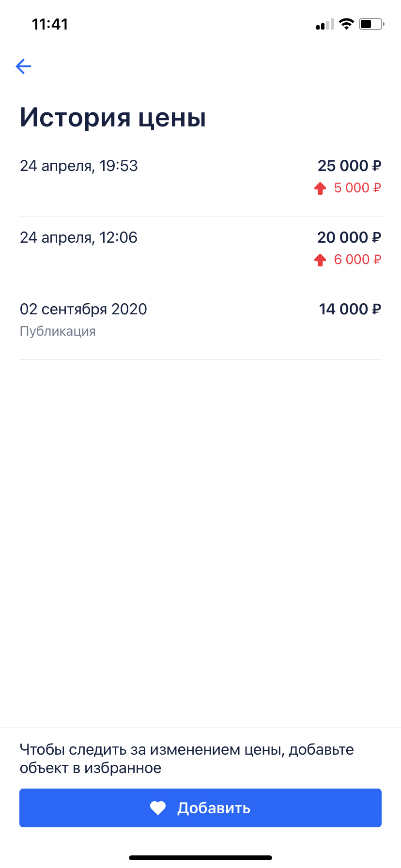The height and width of the screenshot is (868, 401).
Task: Tap the home indicator bar
Action: (200, 858)
